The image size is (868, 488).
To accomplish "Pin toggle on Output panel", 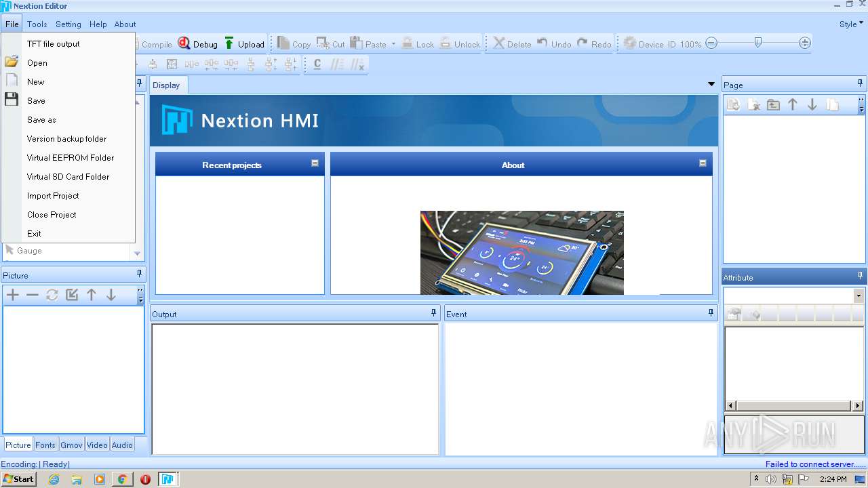I will tap(434, 312).
